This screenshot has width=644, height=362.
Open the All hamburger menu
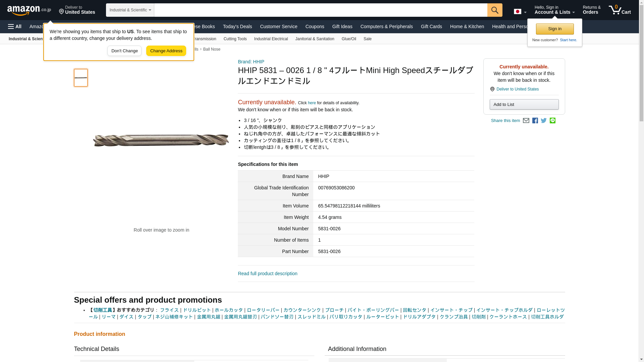click(x=15, y=26)
